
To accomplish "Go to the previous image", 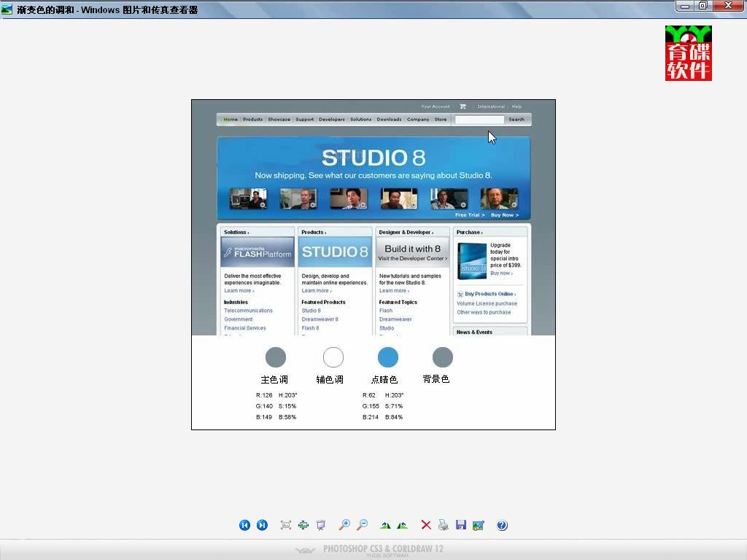I will tap(244, 525).
